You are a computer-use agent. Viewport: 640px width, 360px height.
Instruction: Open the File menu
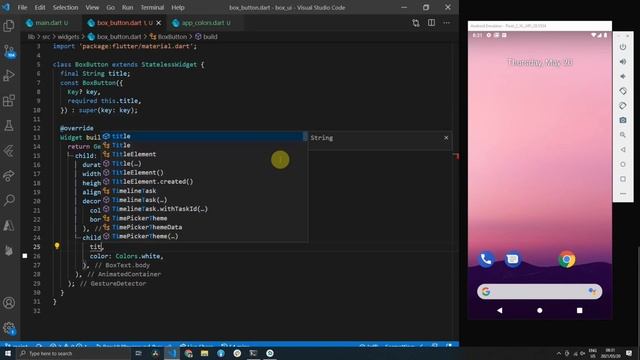click(22, 7)
